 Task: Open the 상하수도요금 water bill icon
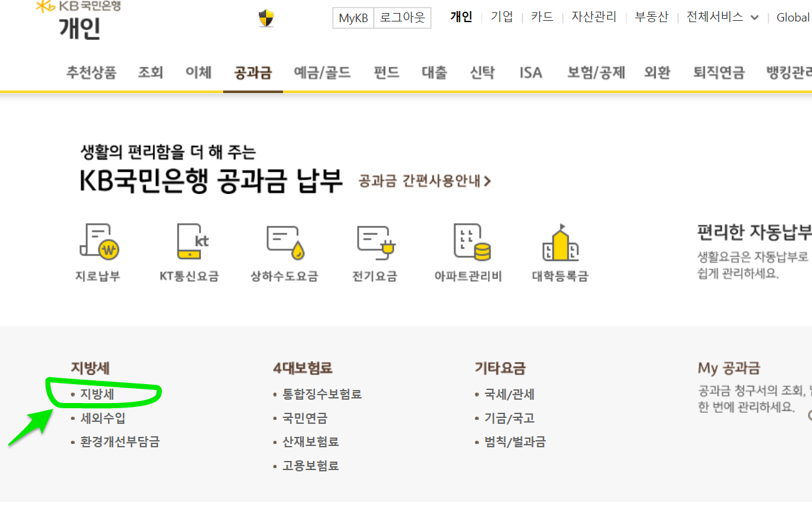tap(285, 242)
